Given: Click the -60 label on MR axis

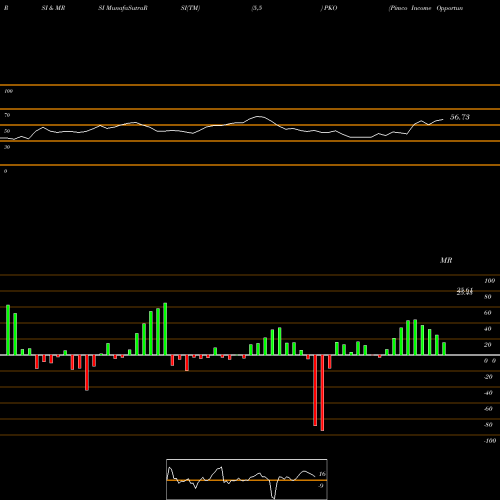Looking at the screenshot, I should (488, 409).
